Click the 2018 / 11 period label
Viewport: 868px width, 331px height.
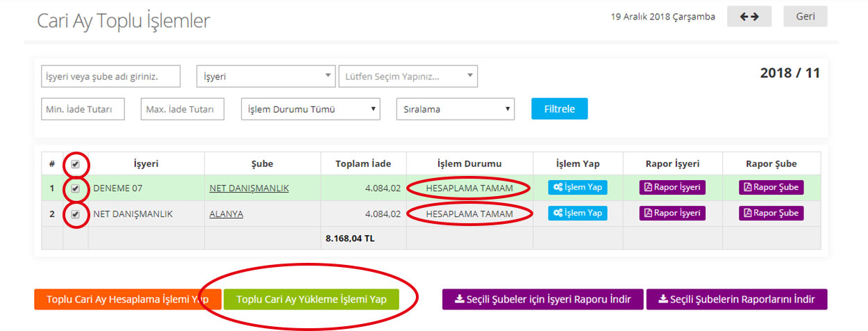click(x=790, y=73)
